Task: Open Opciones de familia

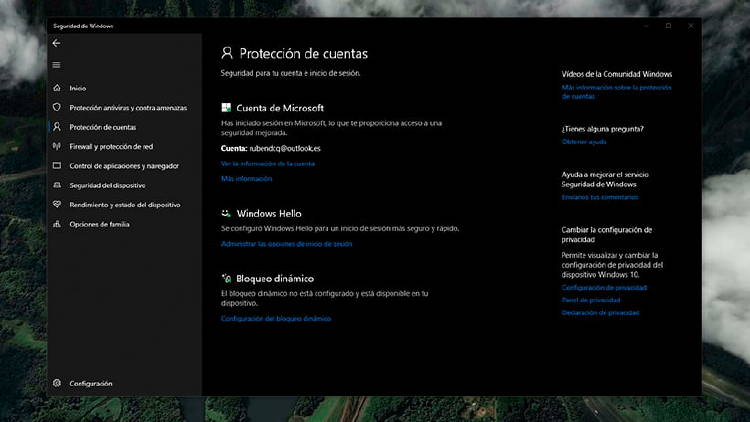Action: click(x=99, y=224)
